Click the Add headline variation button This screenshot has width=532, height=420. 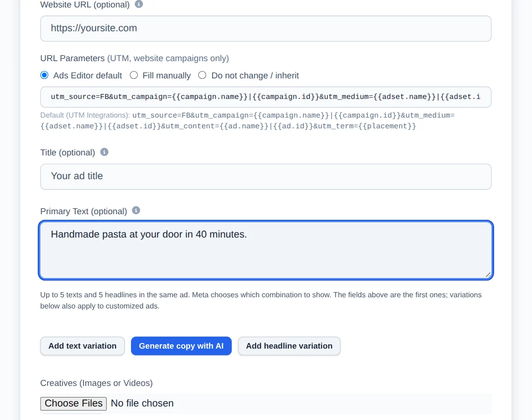click(x=289, y=346)
